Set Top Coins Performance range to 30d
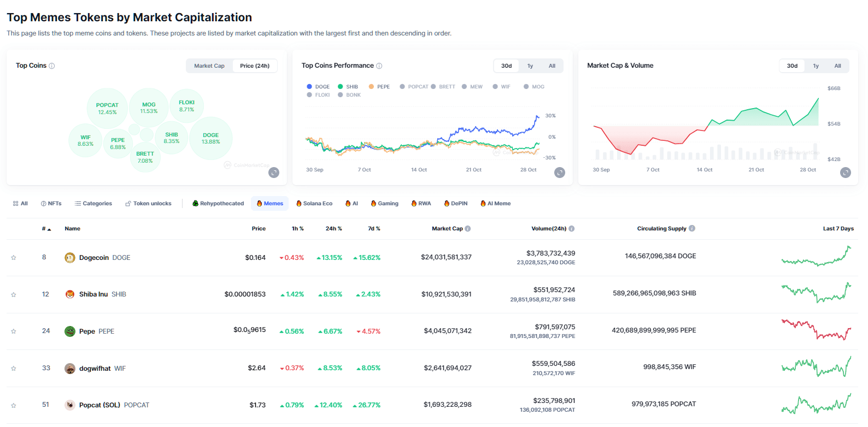Viewport: 868px width, 427px height. point(507,66)
